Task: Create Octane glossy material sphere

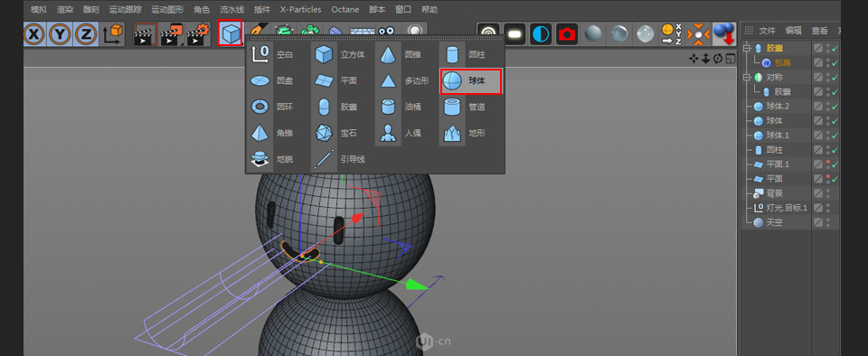Action: [619, 34]
